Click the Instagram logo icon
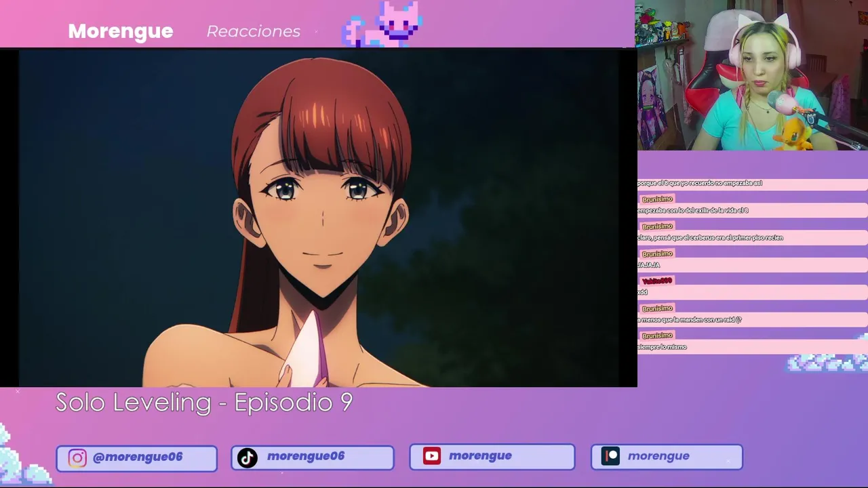 [77, 458]
